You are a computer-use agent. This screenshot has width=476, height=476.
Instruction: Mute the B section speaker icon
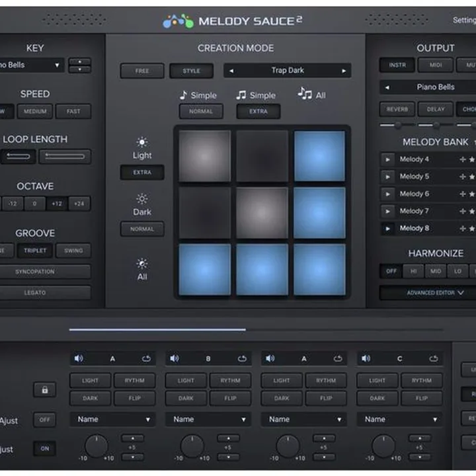tap(175, 358)
